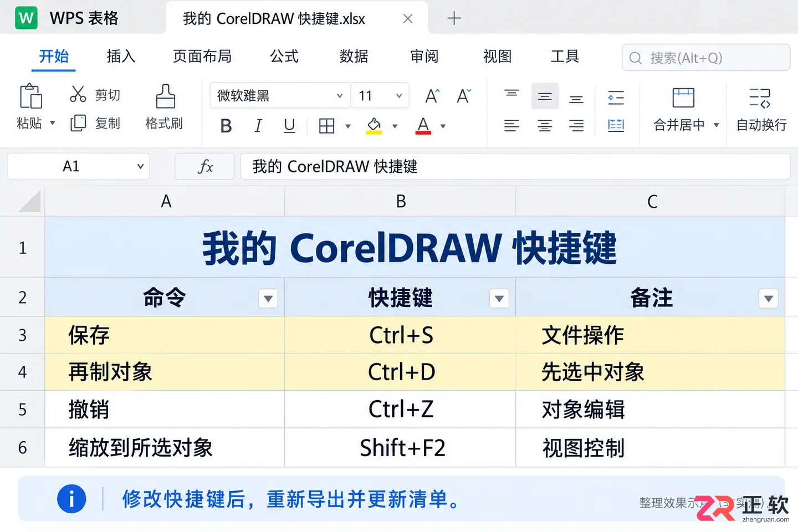Set top vertical alignment
798x532 pixels.
(511, 95)
